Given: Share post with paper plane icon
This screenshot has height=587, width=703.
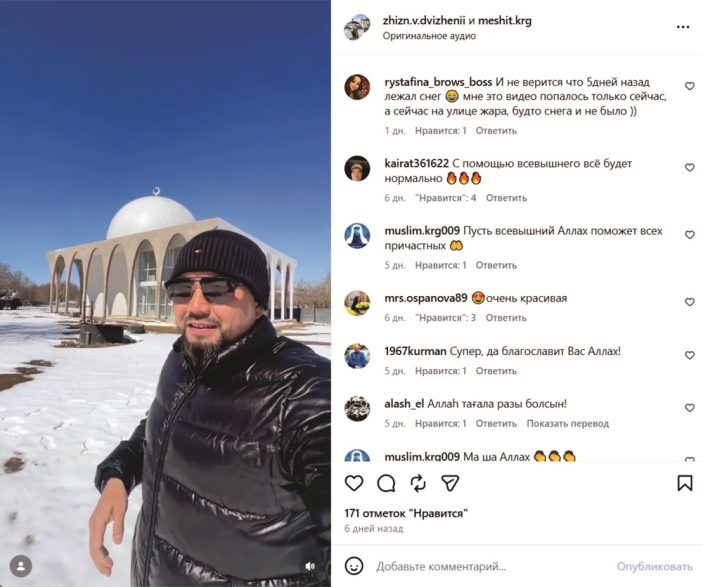Looking at the screenshot, I should [x=450, y=483].
